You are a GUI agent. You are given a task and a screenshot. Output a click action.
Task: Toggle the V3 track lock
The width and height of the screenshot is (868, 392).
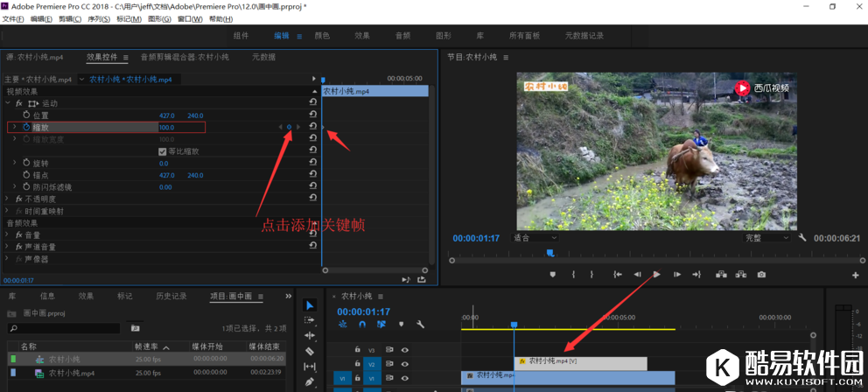tap(357, 349)
